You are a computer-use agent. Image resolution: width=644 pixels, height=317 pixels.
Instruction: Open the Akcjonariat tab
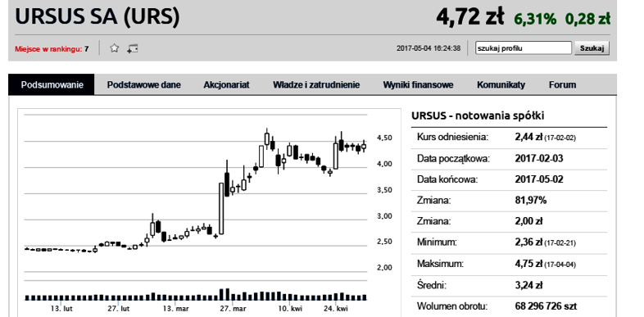(x=226, y=84)
